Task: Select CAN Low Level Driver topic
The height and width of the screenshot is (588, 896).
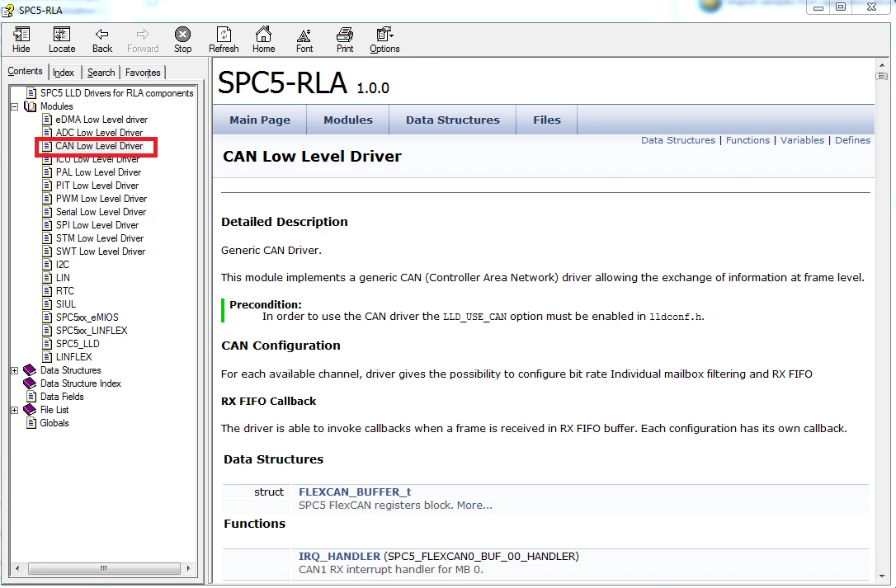Action: (100, 146)
